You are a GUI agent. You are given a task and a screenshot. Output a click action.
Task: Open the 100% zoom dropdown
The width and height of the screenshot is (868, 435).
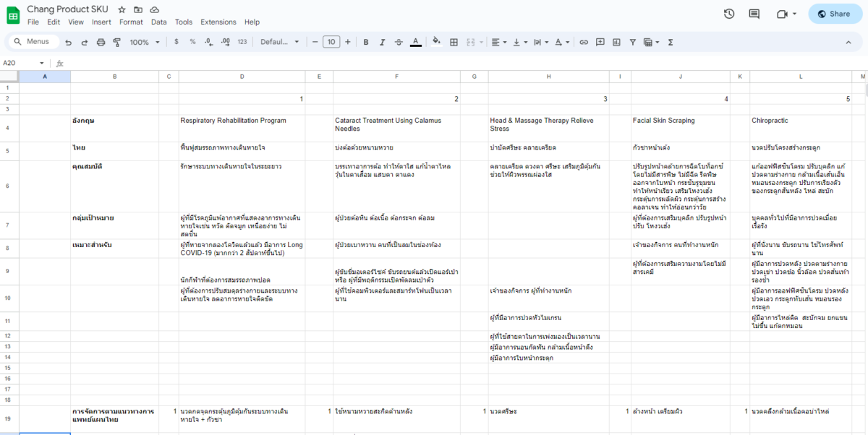144,42
